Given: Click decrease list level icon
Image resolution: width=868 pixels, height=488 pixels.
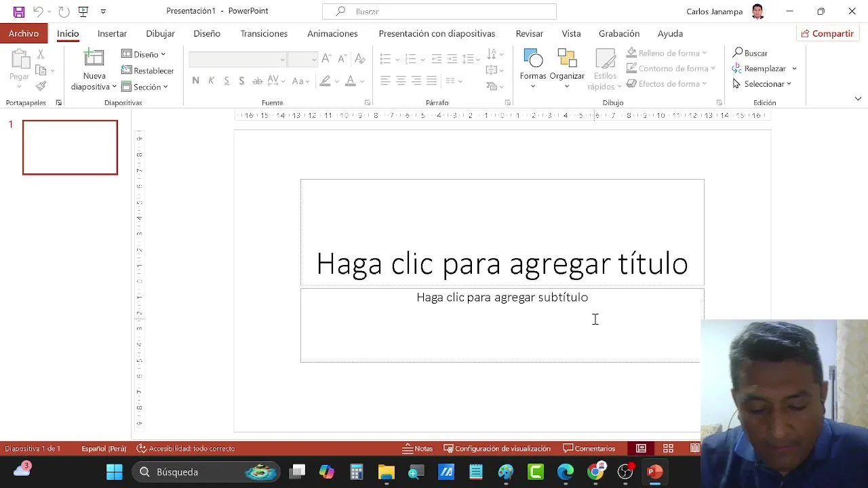Looking at the screenshot, I should [437, 59].
